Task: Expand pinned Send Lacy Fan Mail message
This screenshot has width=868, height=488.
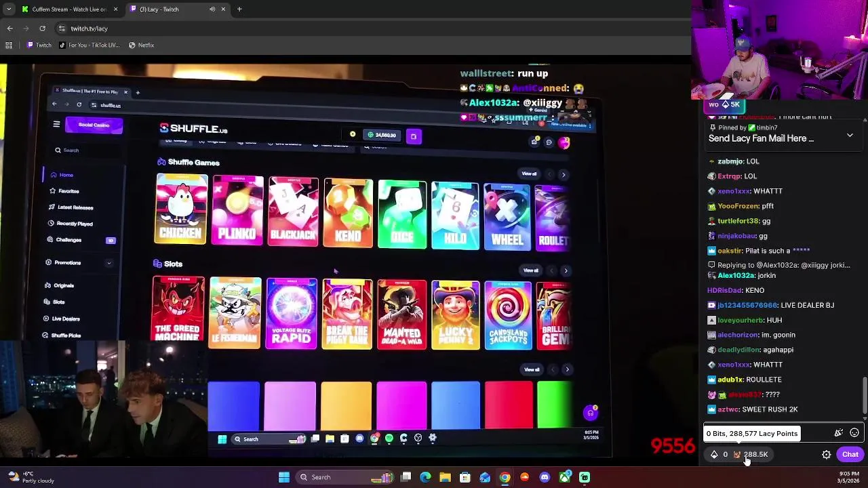Action: click(850, 136)
